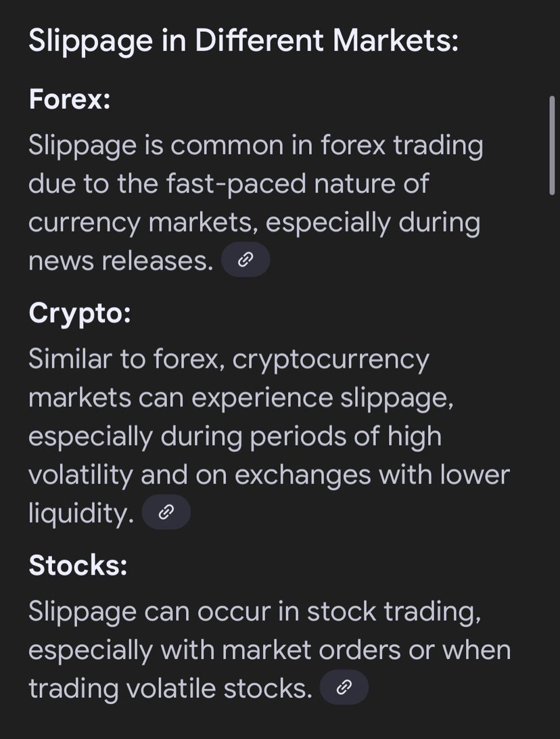Open the source link after the Forex paragraph
The width and height of the screenshot is (560, 739).
pyautogui.click(x=246, y=260)
